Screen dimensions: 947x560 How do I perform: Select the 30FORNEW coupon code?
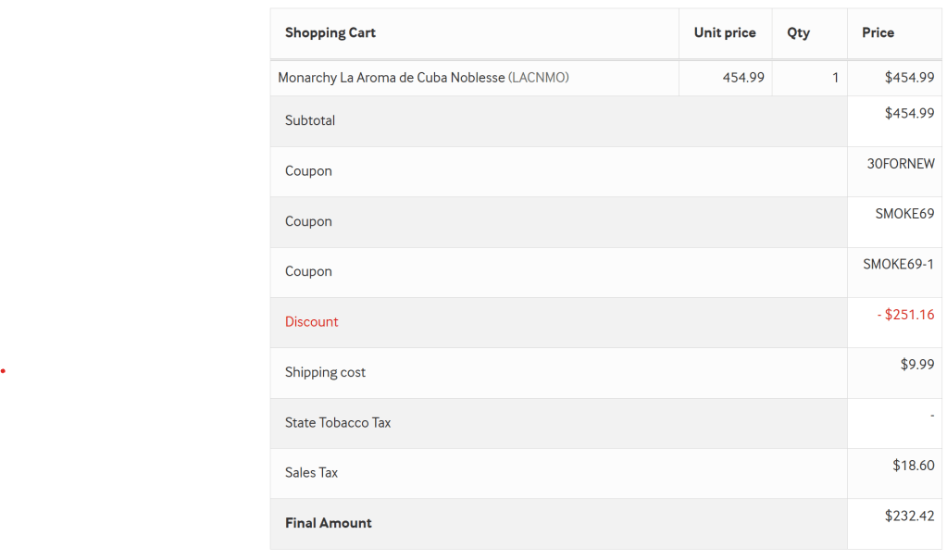pos(900,164)
